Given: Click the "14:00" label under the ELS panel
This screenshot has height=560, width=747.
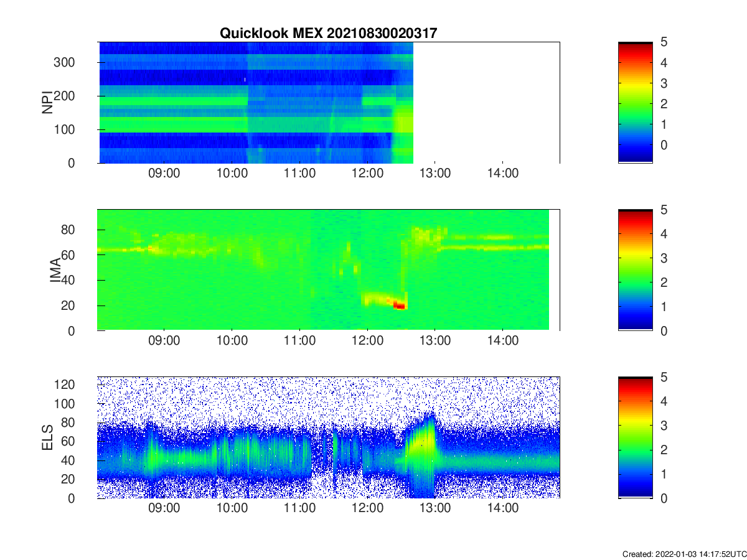Looking at the screenshot, I should coord(502,509).
